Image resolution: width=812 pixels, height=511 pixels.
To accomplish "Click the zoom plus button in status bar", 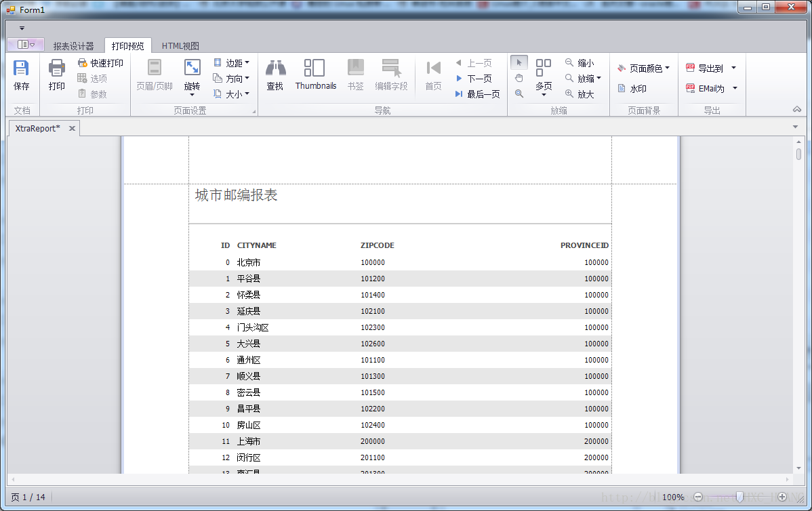I will 782,497.
